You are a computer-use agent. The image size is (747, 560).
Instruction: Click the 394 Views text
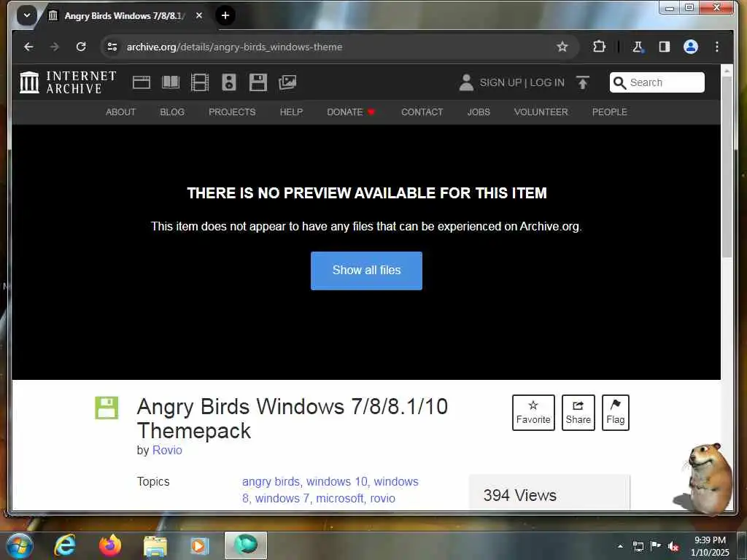(519, 495)
